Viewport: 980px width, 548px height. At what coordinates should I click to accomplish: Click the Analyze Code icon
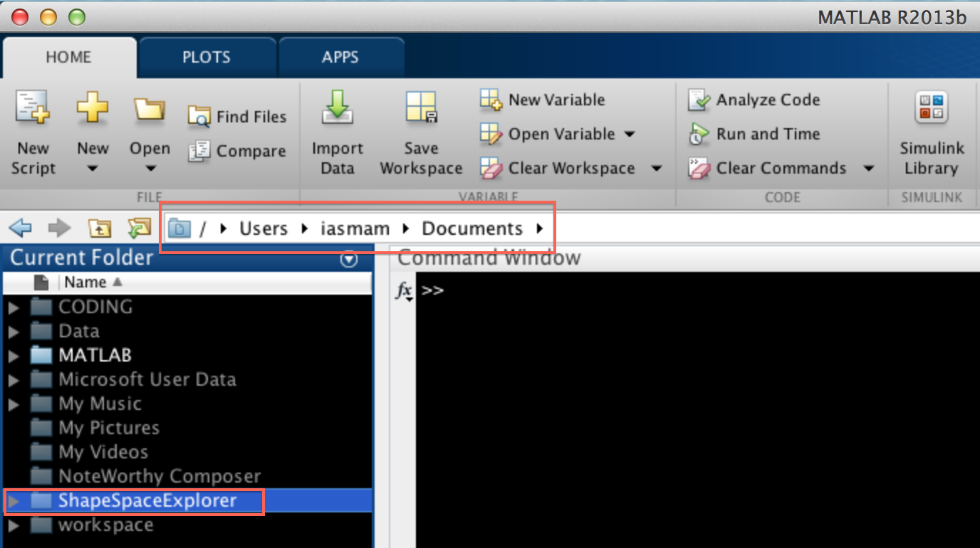click(x=699, y=100)
